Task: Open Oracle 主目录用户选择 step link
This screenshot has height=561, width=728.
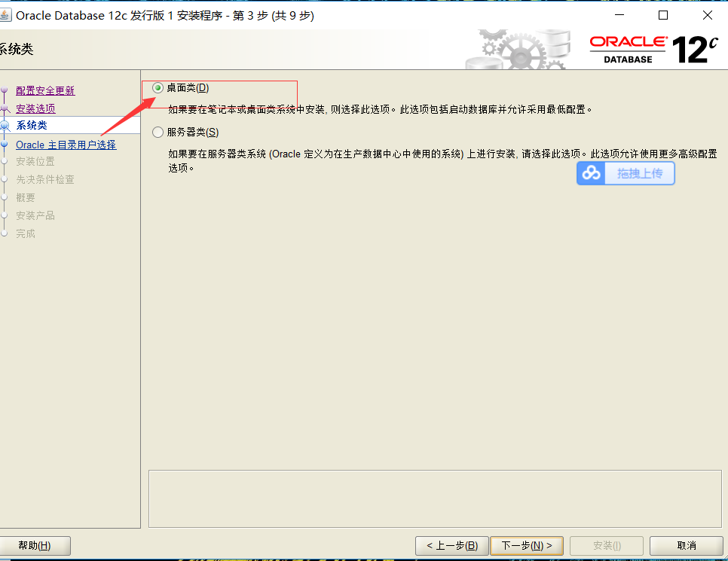Action: 66,145
